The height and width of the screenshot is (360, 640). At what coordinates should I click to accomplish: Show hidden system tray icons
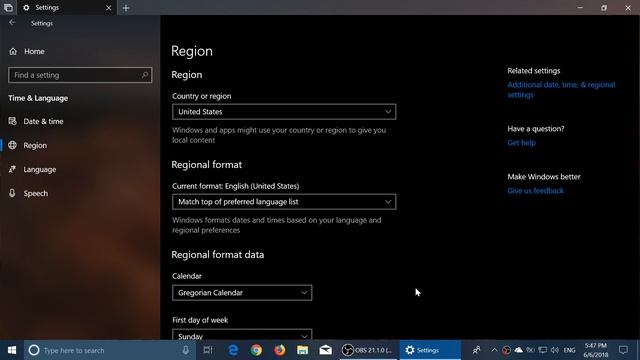pyautogui.click(x=494, y=350)
